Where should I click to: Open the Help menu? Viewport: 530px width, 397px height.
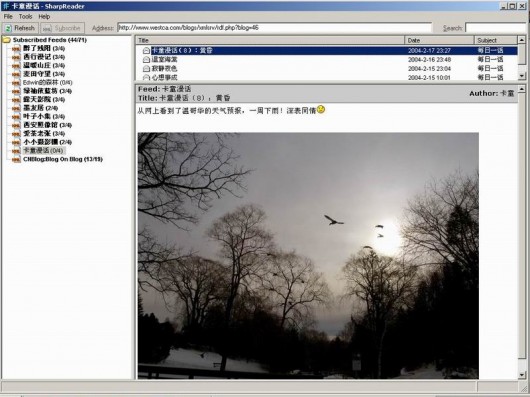tap(44, 17)
